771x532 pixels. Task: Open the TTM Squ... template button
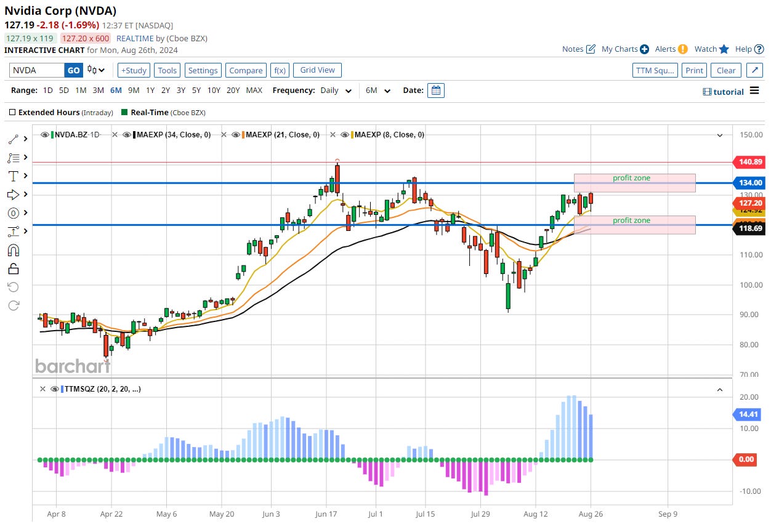click(655, 70)
